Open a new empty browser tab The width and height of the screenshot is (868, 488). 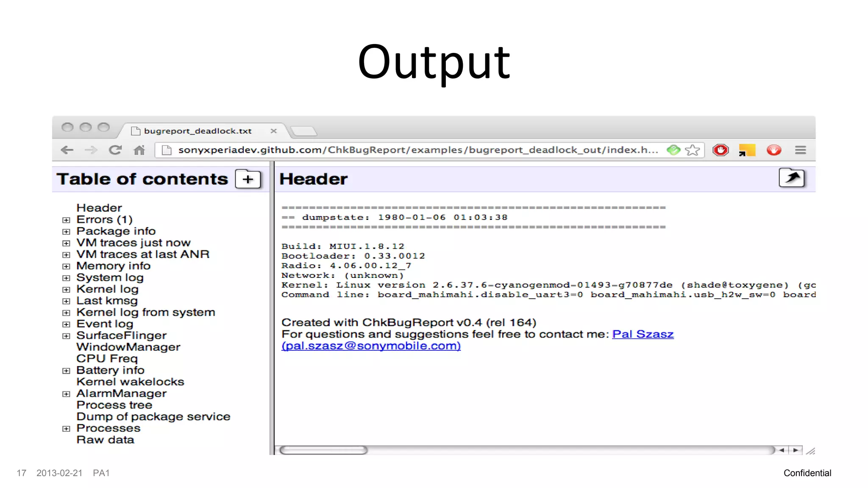pyautogui.click(x=303, y=131)
